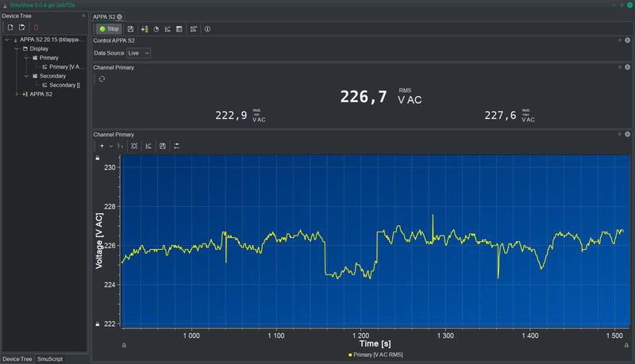Image resolution: width=635 pixels, height=364 pixels.
Task: Expand the APPA S2 tree node at bottom
Action: (16, 94)
